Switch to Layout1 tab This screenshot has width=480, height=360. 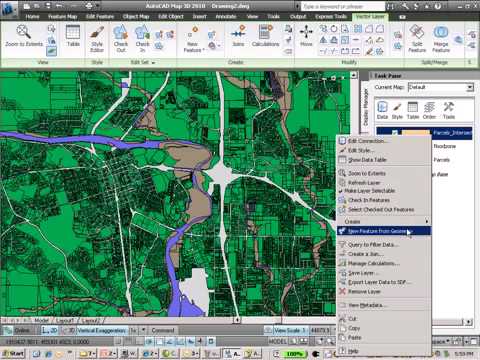65,320
